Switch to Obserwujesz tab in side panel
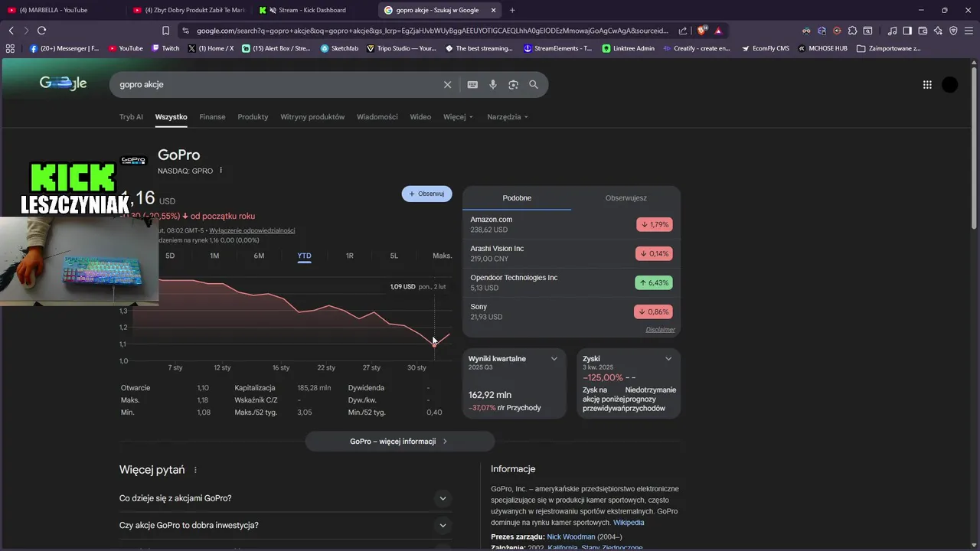Screen dimensions: 980x551 coord(626,198)
